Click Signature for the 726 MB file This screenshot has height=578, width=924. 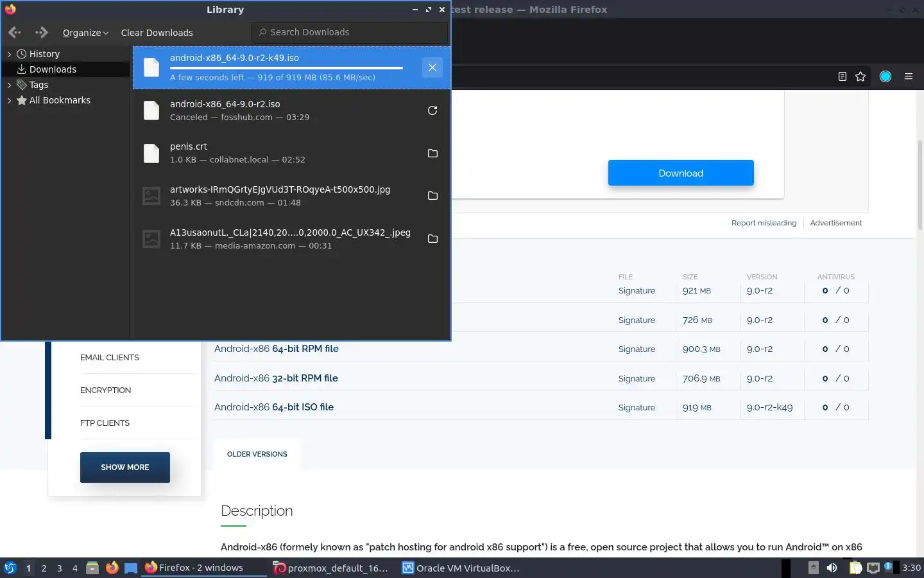coord(637,320)
